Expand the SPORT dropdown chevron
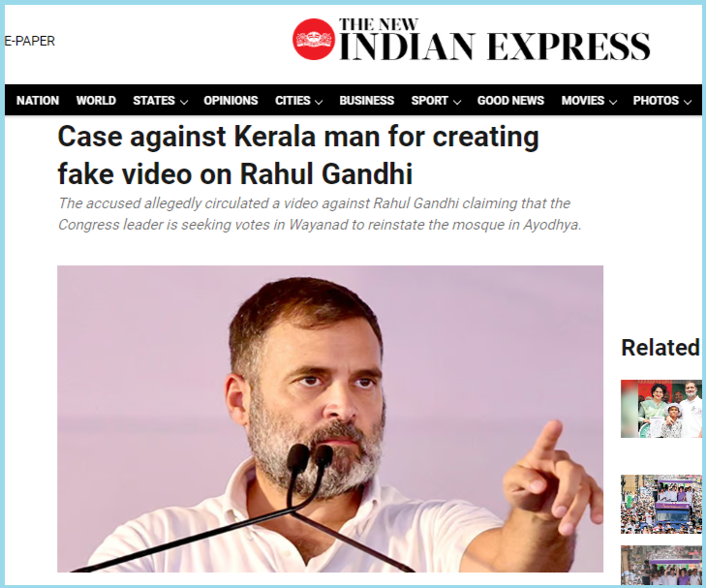706x588 pixels. (x=457, y=102)
